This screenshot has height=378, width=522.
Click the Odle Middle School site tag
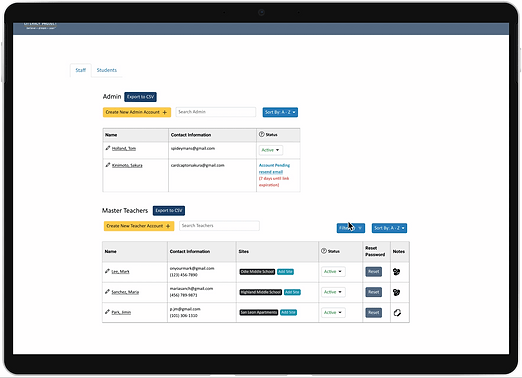point(257,272)
